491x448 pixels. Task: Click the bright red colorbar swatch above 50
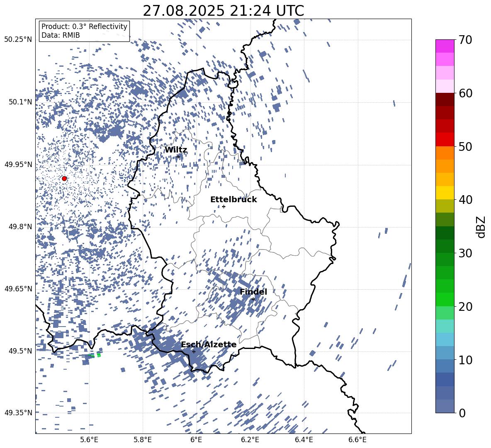(x=445, y=140)
